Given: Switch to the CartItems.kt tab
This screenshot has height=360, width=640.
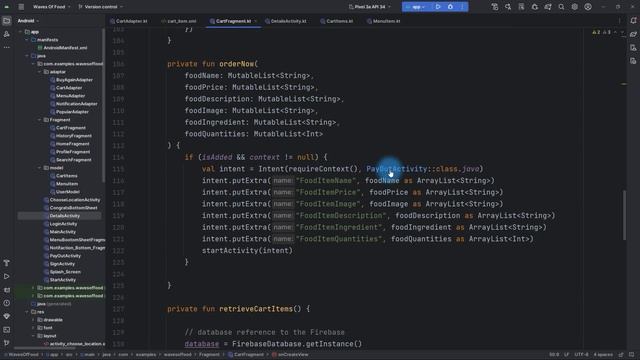Looking at the screenshot, I should click(x=337, y=21).
